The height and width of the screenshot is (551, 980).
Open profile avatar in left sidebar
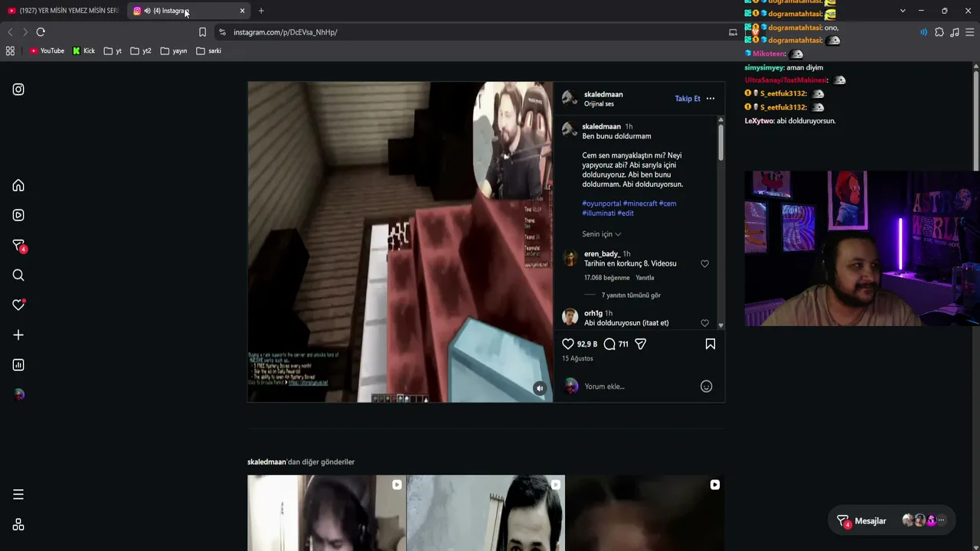19,395
